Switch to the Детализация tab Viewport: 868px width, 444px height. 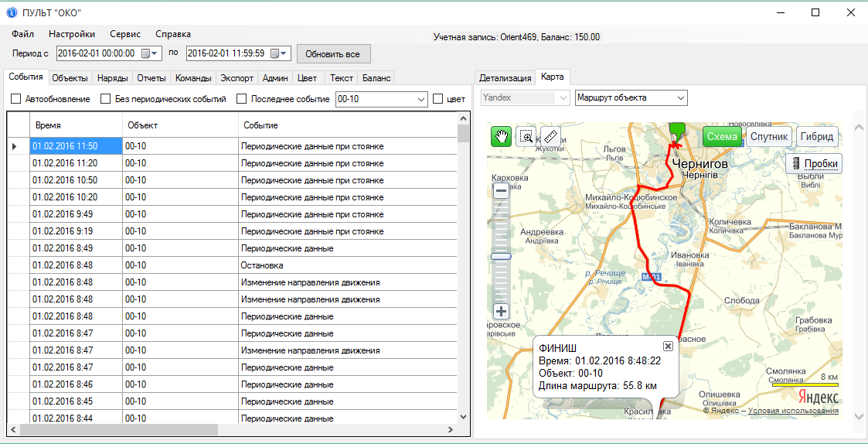(x=505, y=78)
